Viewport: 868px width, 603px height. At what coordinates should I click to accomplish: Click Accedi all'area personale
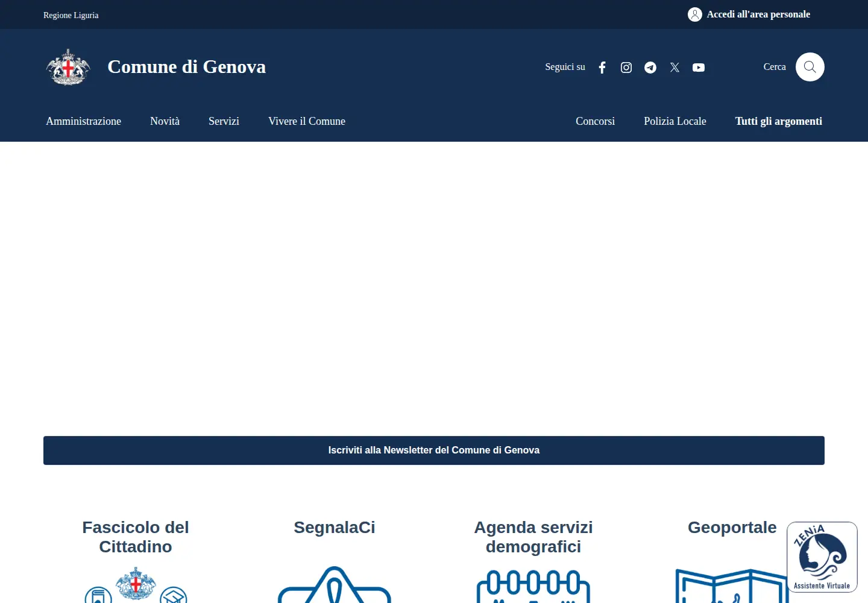(x=758, y=14)
